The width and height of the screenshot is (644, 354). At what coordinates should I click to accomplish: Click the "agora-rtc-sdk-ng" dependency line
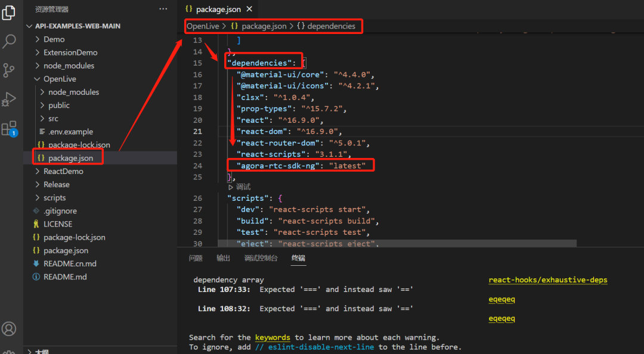point(301,166)
